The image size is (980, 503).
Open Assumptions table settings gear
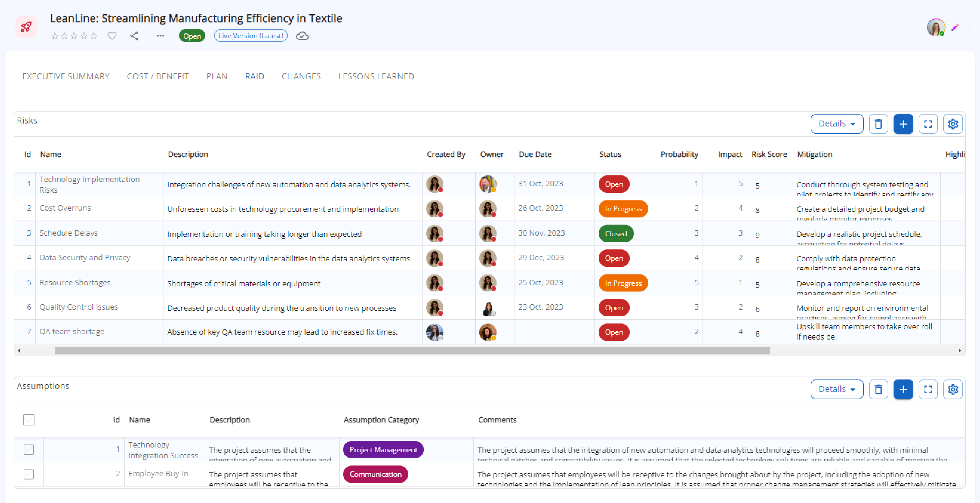(953, 389)
